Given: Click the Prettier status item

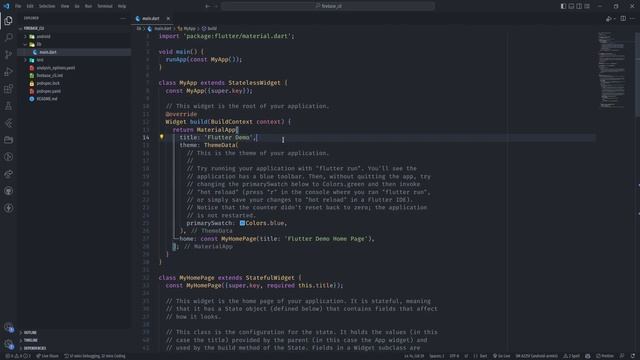Looking at the screenshot, I should 605,356.
